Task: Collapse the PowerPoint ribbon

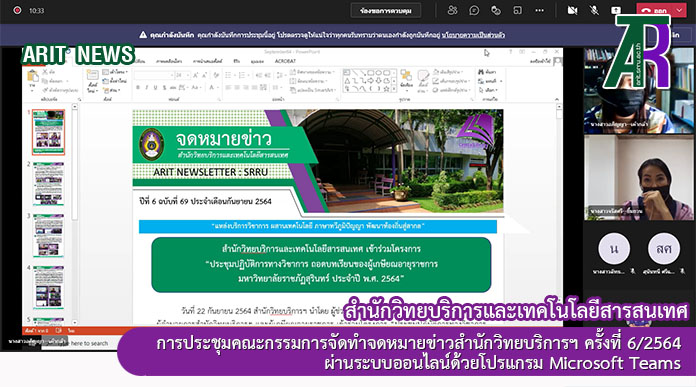Action: [x=557, y=99]
